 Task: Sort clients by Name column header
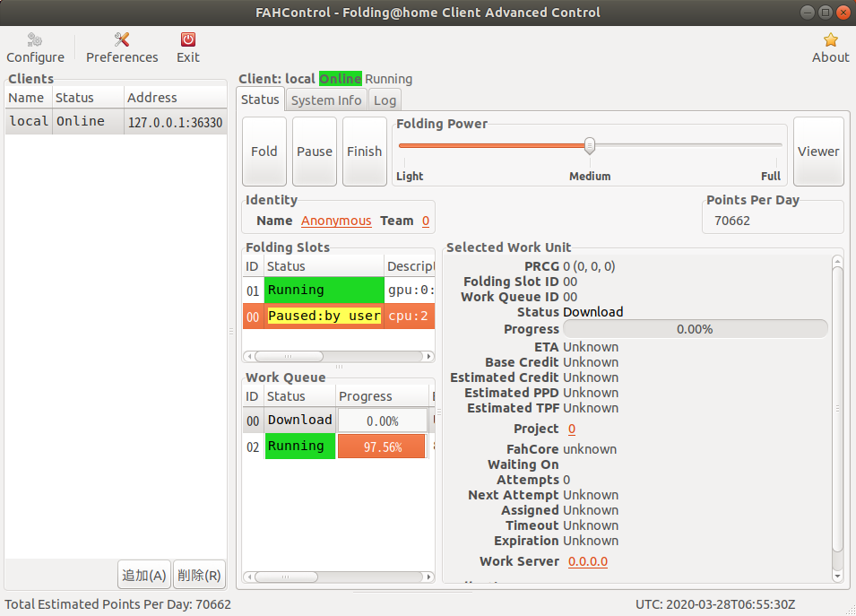point(29,98)
